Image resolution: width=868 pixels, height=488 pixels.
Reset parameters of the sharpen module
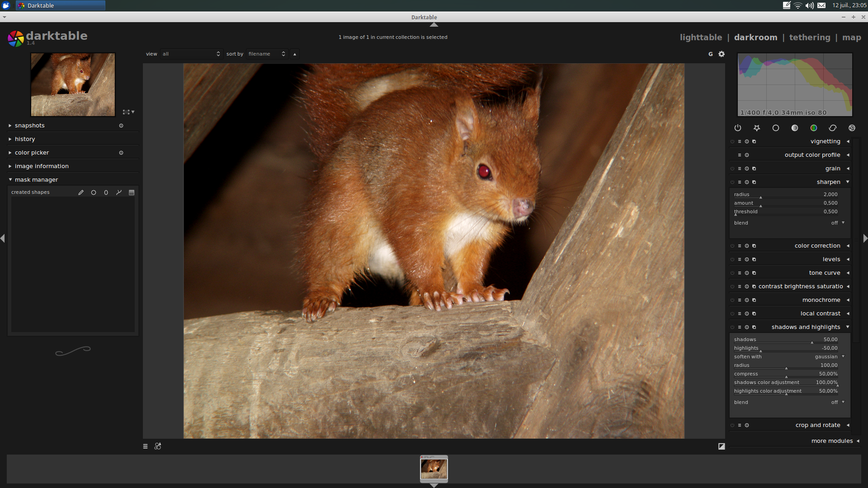pos(747,182)
